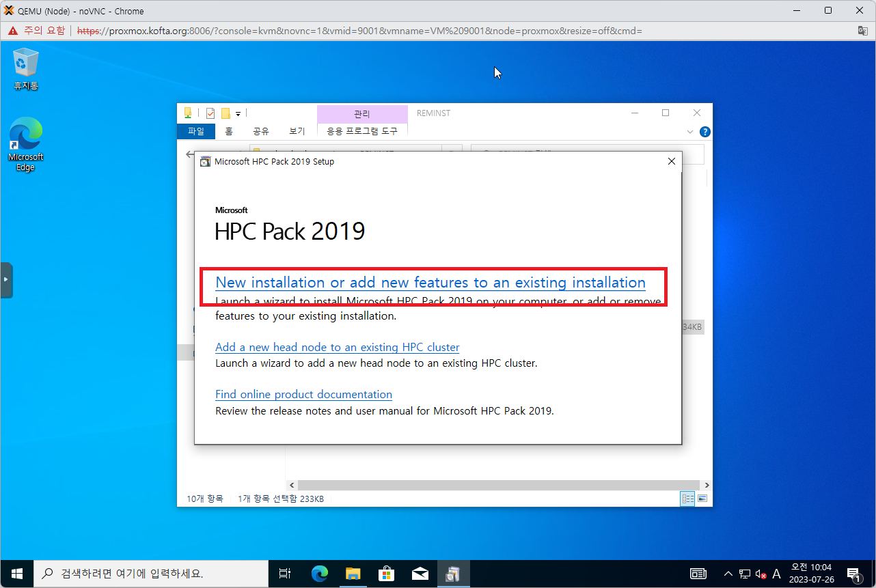Show hidden system tray icons

pos(728,574)
